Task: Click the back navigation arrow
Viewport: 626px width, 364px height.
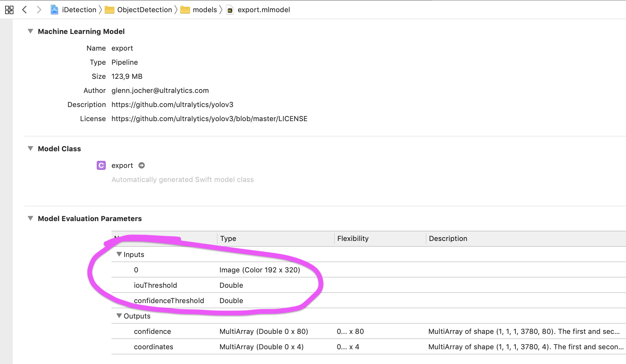Action: [x=25, y=10]
